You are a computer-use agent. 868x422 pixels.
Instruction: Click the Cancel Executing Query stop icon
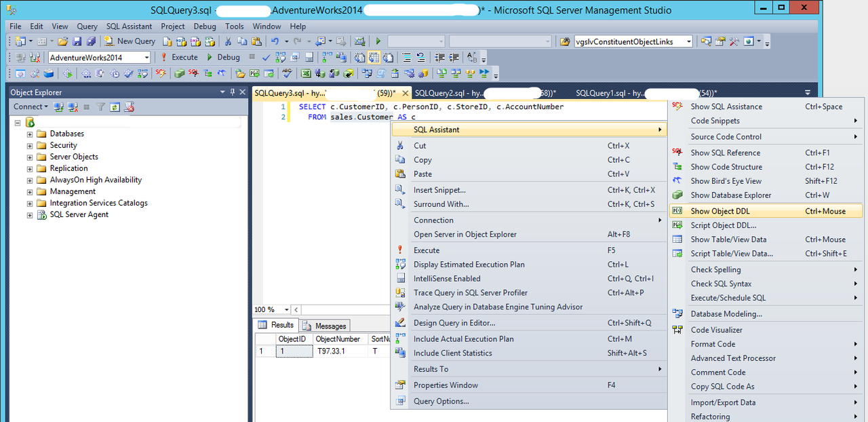[x=252, y=57]
